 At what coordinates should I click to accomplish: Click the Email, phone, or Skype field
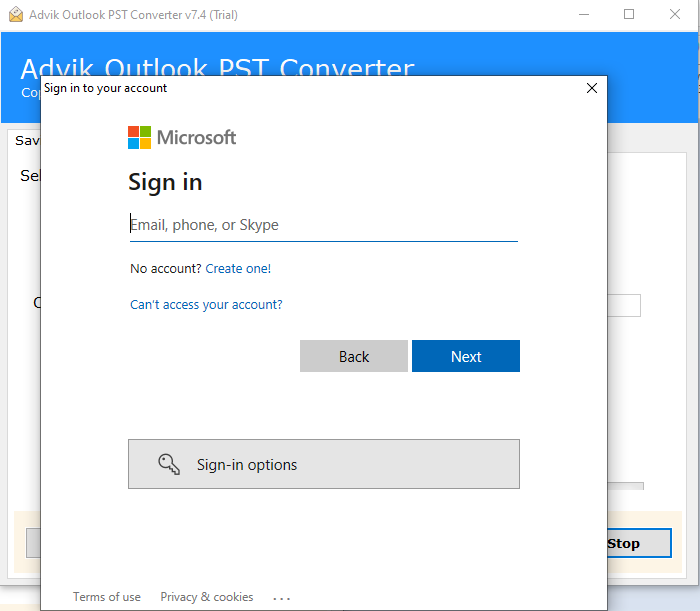[x=324, y=225]
